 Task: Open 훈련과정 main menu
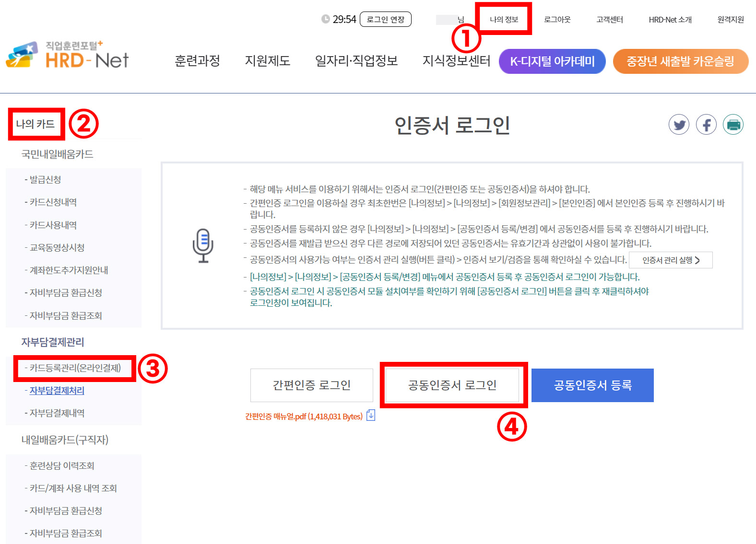tap(197, 61)
